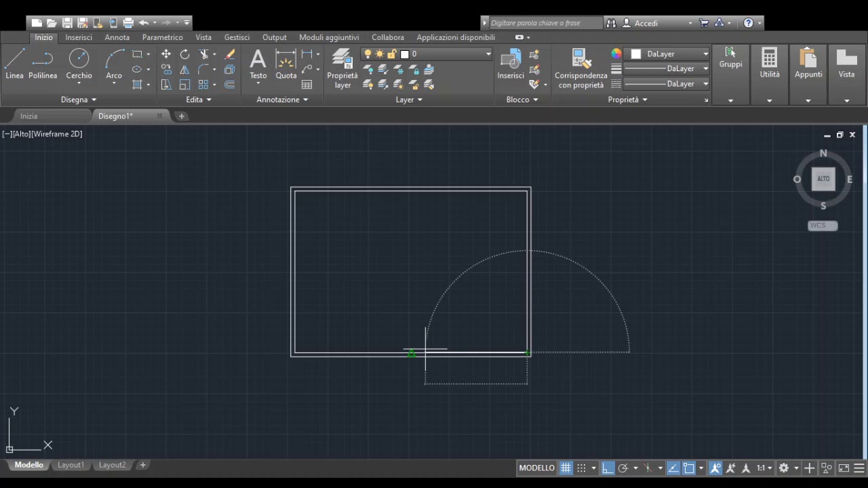Screen dimensions: 868x488
Task: Add a new drawing tab with plus
Action: point(181,116)
